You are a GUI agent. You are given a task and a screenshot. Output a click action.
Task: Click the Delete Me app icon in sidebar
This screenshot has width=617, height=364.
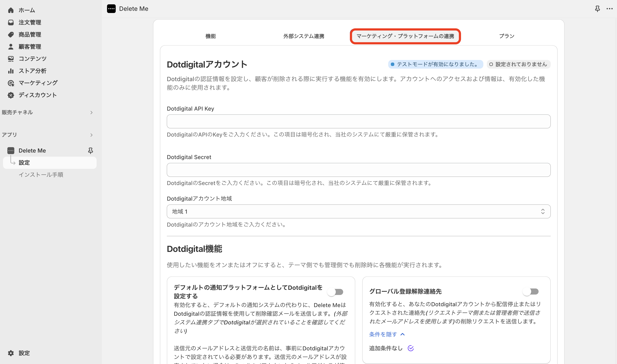point(11,151)
